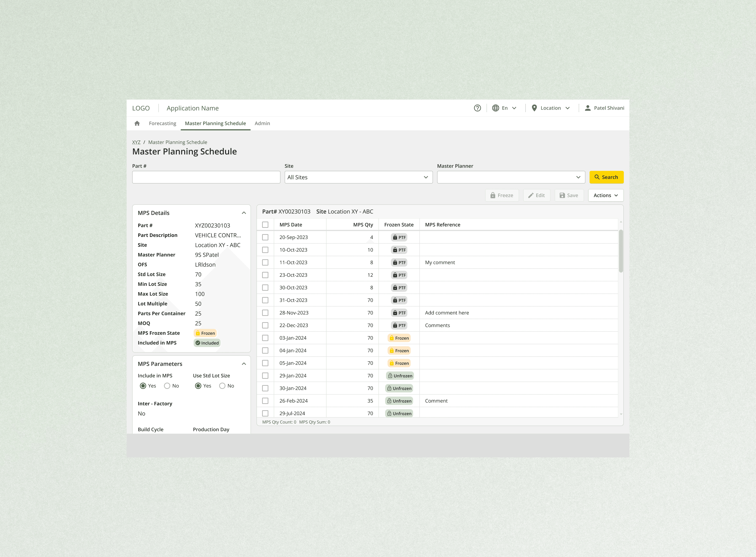Click the Save floppy disk icon button
The image size is (756, 557).
(x=569, y=195)
